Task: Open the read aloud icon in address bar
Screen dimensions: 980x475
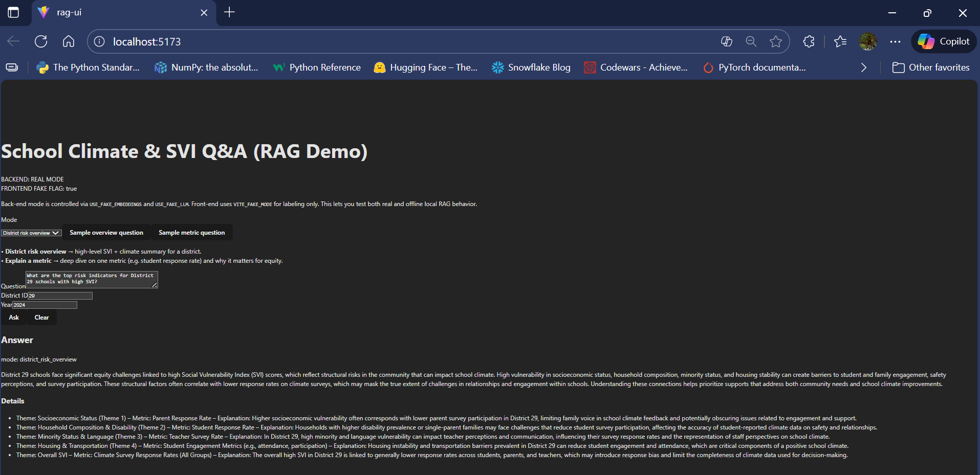Action: (x=726, y=41)
